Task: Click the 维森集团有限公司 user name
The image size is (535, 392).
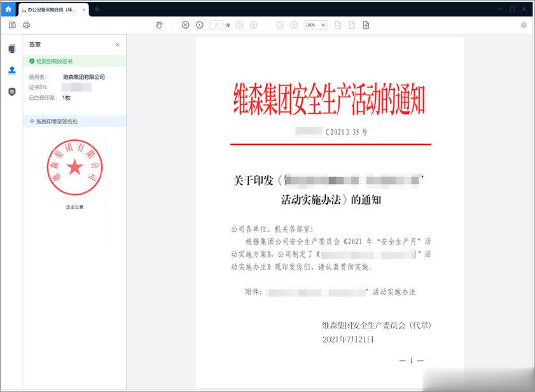Action: 84,77
